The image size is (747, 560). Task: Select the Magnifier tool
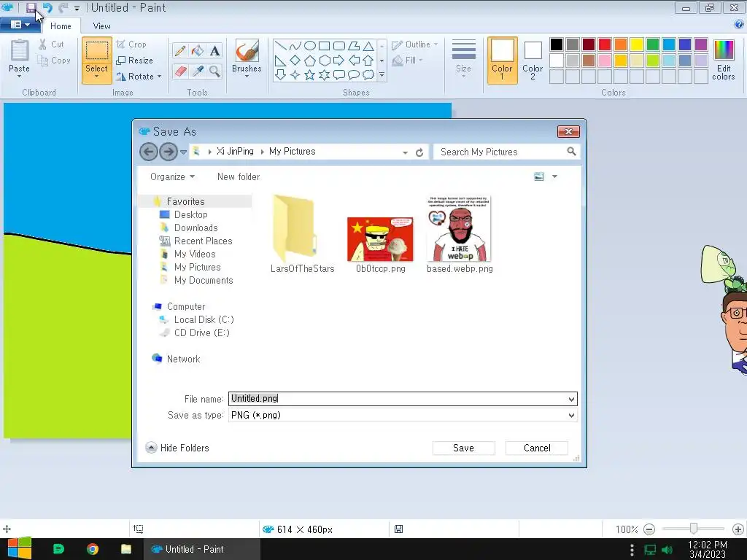click(215, 71)
